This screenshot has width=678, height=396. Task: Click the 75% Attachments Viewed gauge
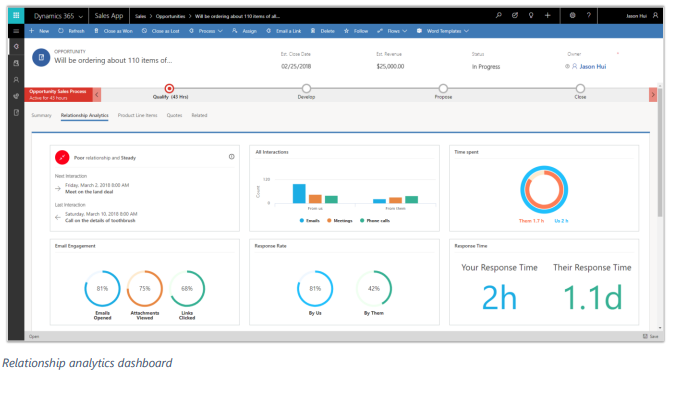point(145,289)
